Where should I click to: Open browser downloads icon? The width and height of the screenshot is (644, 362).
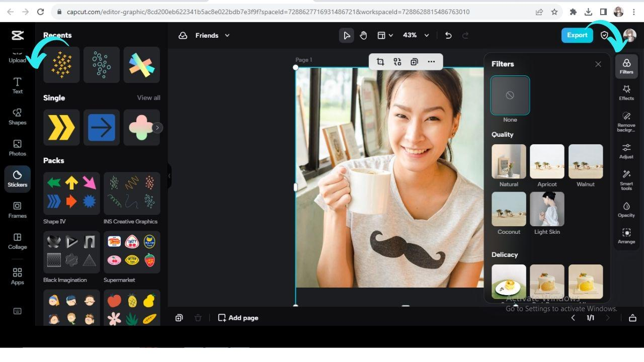pyautogui.click(x=588, y=12)
